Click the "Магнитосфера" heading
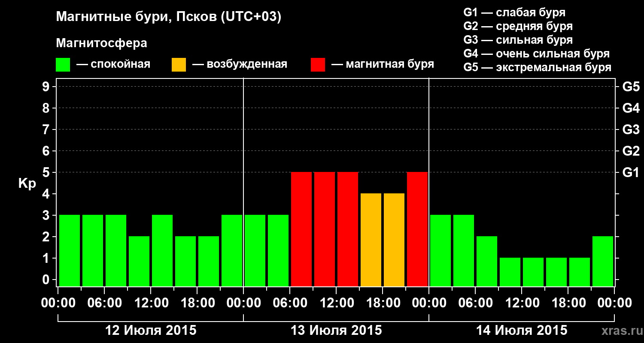This screenshot has height=343, width=644. point(101,43)
